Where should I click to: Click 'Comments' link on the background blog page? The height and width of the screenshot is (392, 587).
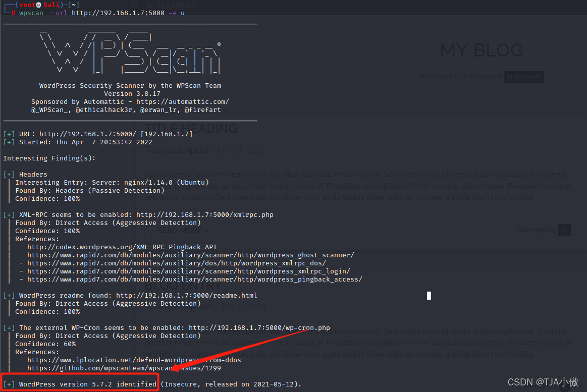[536, 230]
